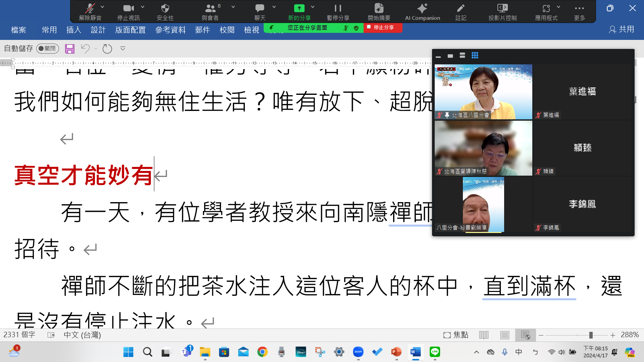Select the 北海區八里分會 video tile

click(483, 92)
